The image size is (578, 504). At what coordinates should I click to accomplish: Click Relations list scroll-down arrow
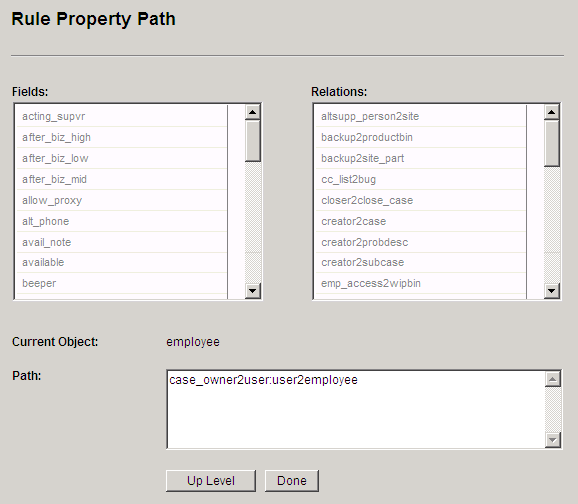(x=552, y=291)
